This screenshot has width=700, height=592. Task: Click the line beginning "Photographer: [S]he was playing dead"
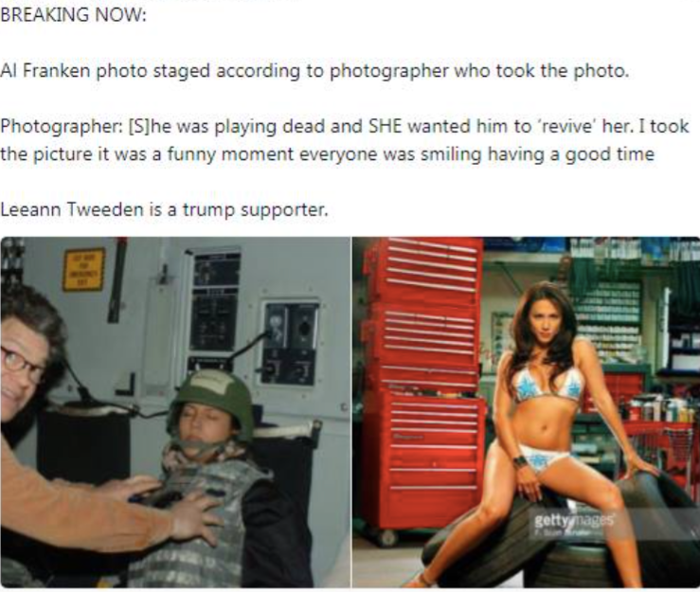pyautogui.click(x=344, y=126)
